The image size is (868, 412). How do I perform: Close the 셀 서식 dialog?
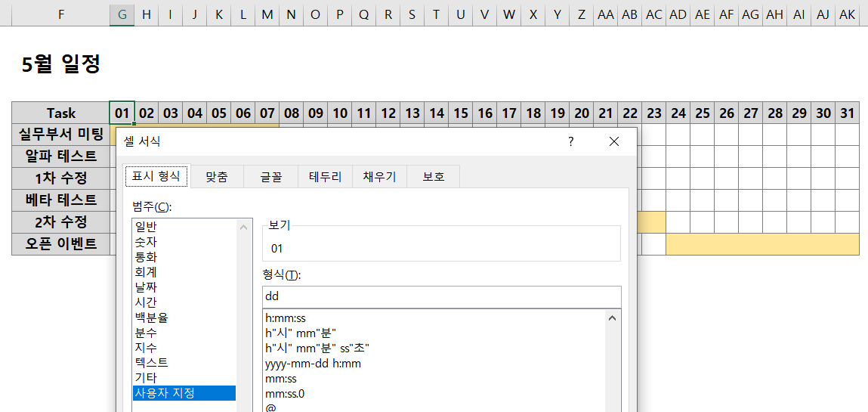614,142
